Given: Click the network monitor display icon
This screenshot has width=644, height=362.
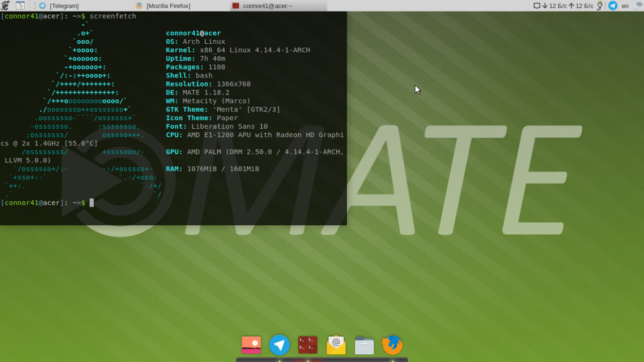Looking at the screenshot, I should (x=537, y=6).
